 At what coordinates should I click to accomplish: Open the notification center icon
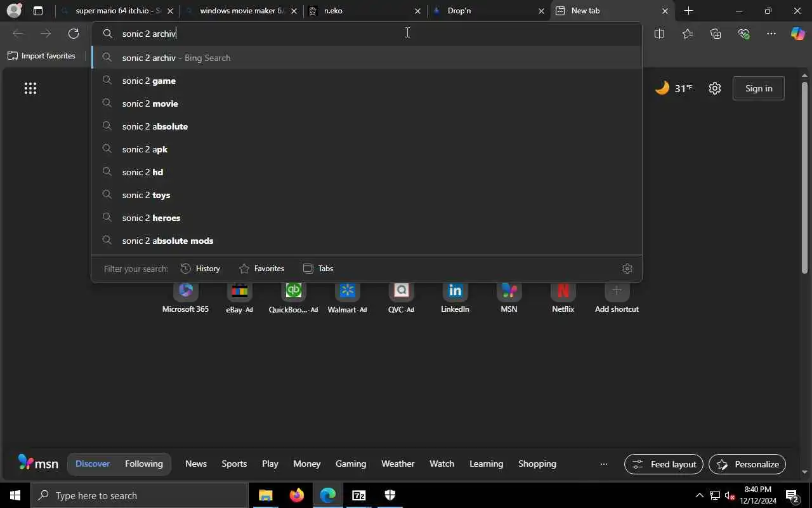coord(792,495)
